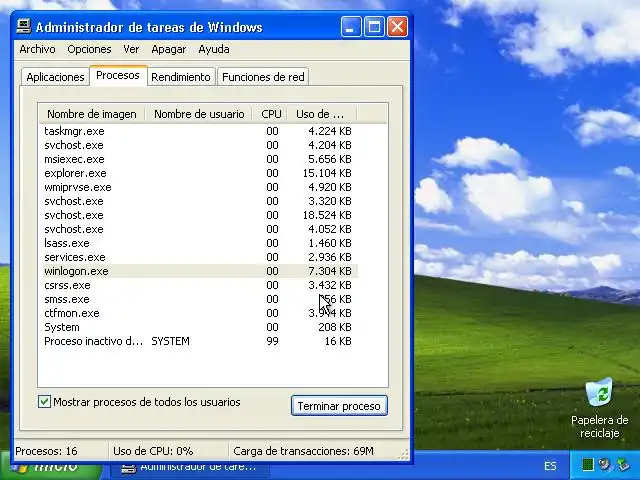Open the Papelera de reciclaje desktop icon
Viewport: 640px width, 480px height.
(x=599, y=407)
